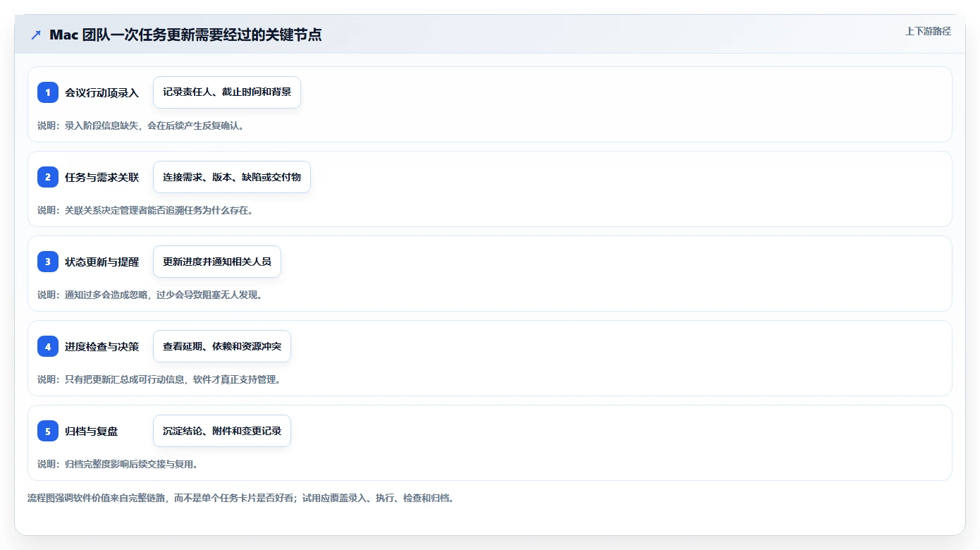Select the step 4 number badge
The width and height of the screenshot is (980, 550).
[x=48, y=346]
